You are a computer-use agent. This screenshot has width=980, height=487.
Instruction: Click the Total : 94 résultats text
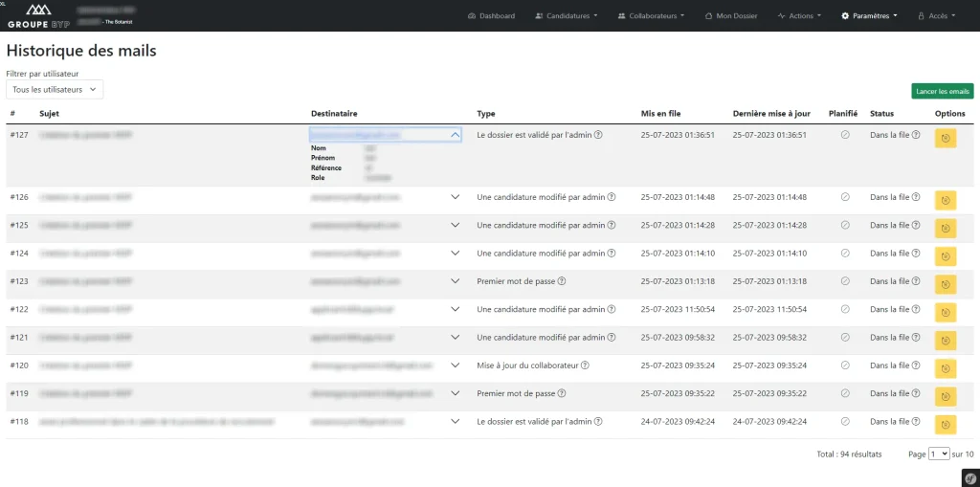(x=849, y=454)
